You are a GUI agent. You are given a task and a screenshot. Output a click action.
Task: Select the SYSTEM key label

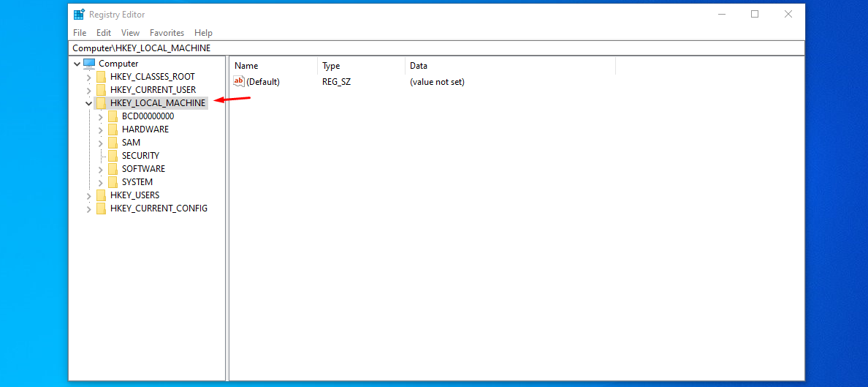137,182
